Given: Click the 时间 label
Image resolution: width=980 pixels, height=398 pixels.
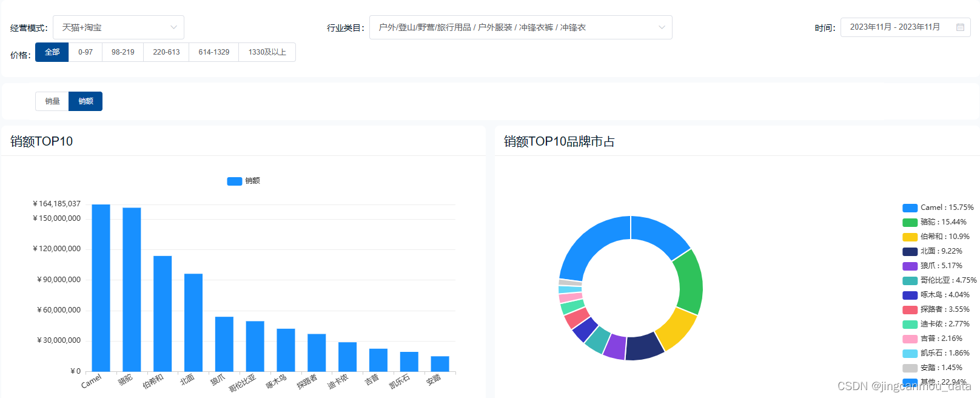Looking at the screenshot, I should click(x=825, y=28).
